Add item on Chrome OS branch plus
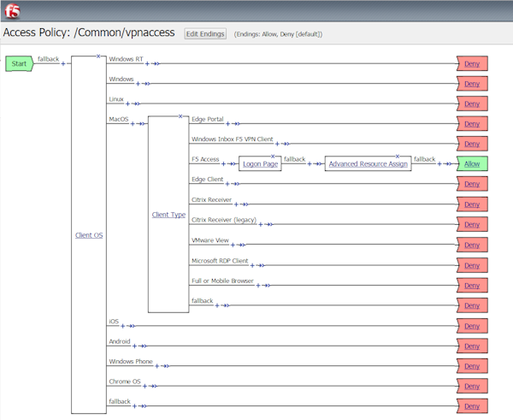Screen dimensions: 513x420 144,387
